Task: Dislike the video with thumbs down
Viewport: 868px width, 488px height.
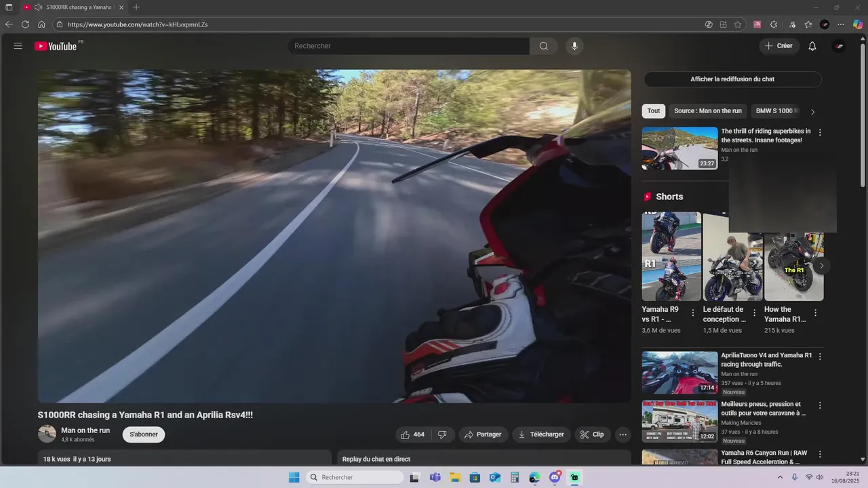Action: click(442, 434)
